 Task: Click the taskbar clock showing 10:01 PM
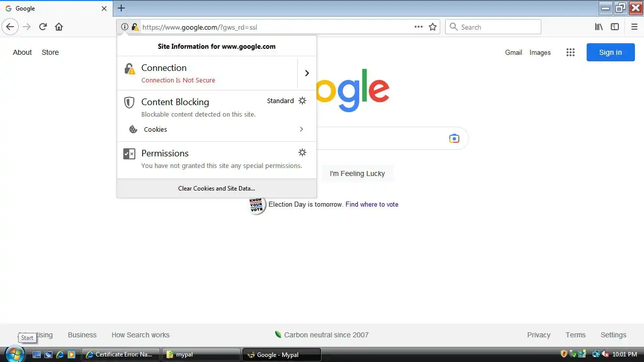pyautogui.click(x=624, y=354)
